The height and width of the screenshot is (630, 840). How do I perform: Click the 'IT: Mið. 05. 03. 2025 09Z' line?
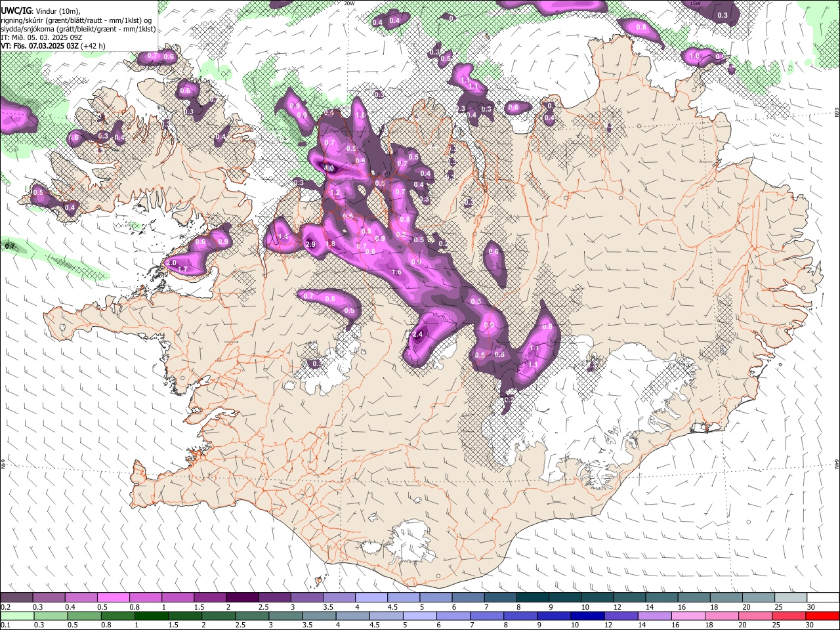point(41,37)
